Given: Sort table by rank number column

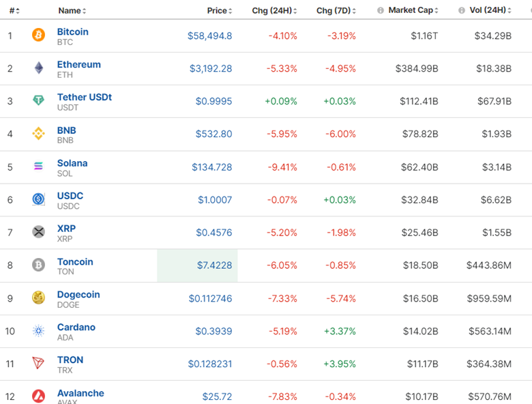Looking at the screenshot, I should click(x=14, y=11).
